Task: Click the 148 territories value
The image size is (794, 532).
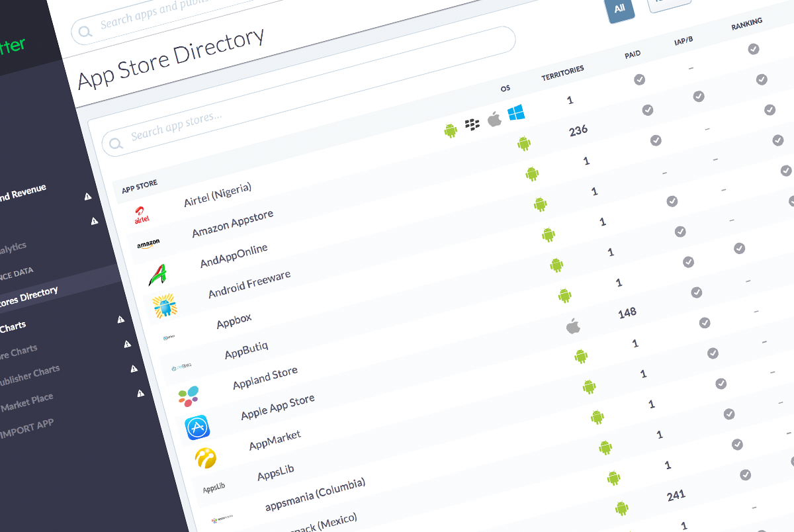Action: [x=627, y=312]
